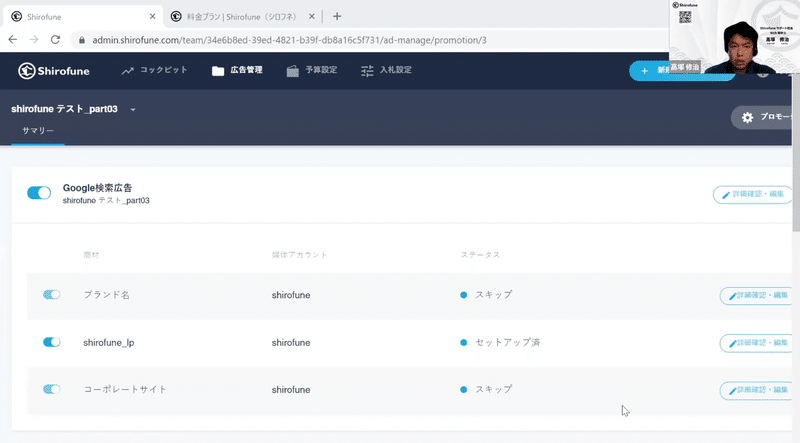800x443 pixels.
Task: Switch to the 料金プラン browser tab
Action: pyautogui.click(x=240, y=17)
